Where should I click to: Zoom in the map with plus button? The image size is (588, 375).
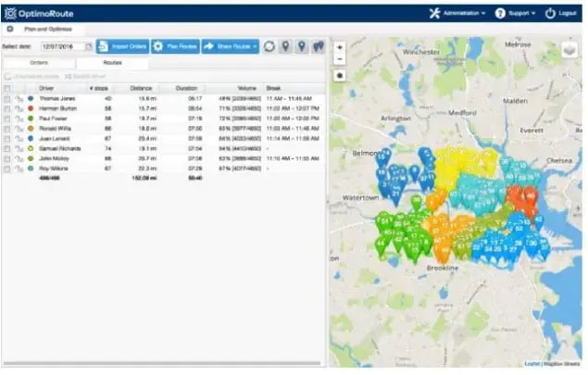click(340, 47)
